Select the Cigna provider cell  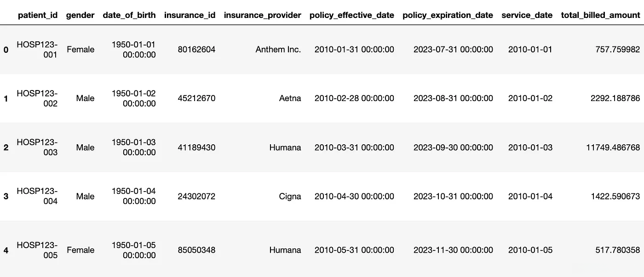coord(290,196)
